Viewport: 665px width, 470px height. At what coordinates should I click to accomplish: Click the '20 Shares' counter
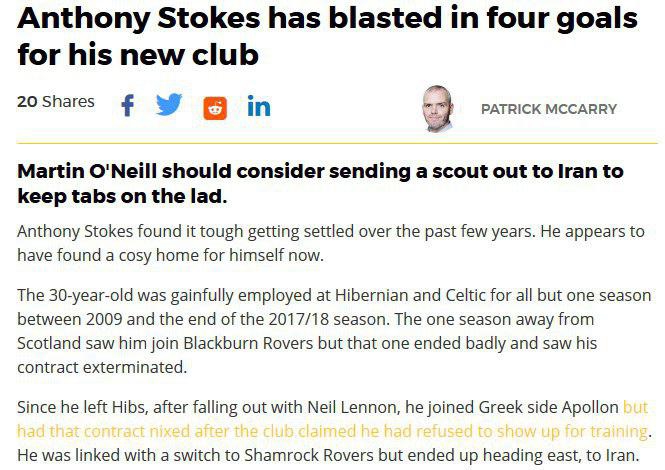click(56, 102)
